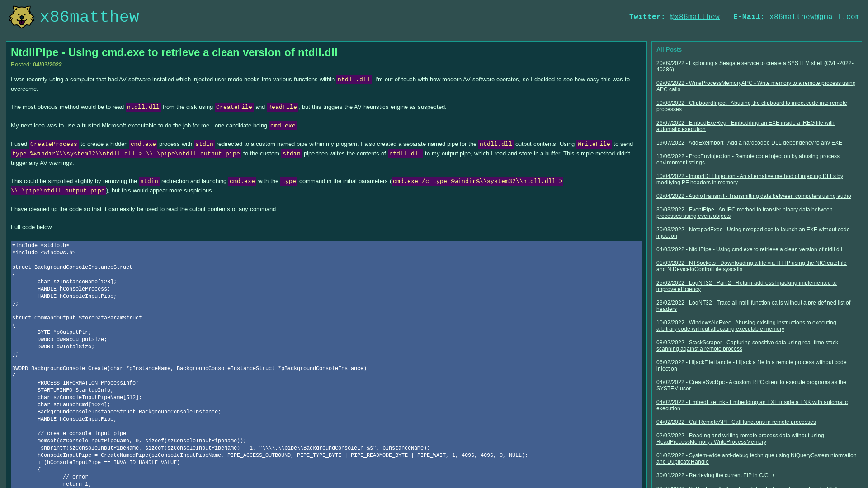Open the HijackFileHandle post link

(751, 366)
